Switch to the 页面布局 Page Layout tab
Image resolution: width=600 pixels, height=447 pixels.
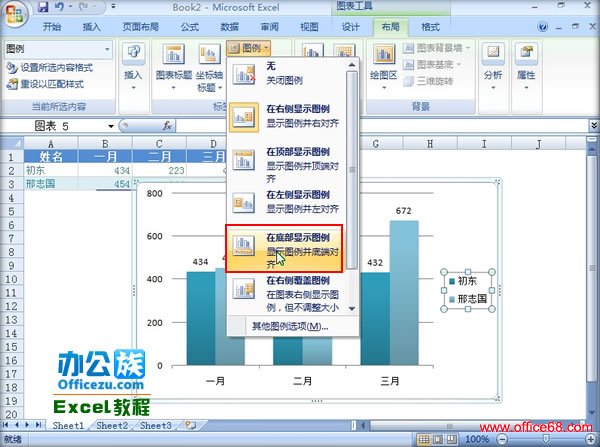pyautogui.click(x=140, y=27)
